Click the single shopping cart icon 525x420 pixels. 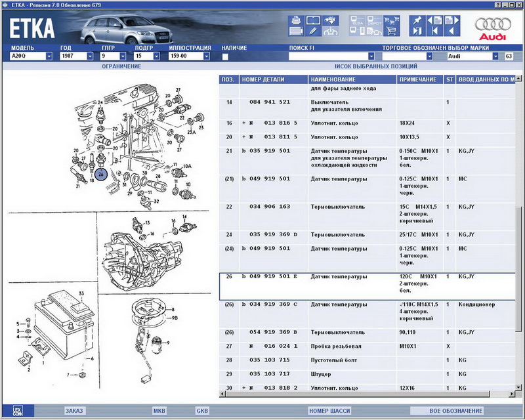point(391,31)
